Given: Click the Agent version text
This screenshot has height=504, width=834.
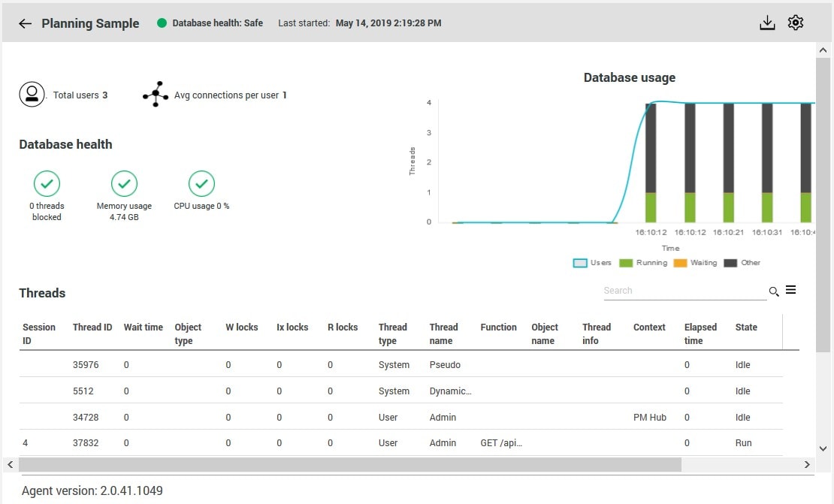Looking at the screenshot, I should (x=92, y=490).
